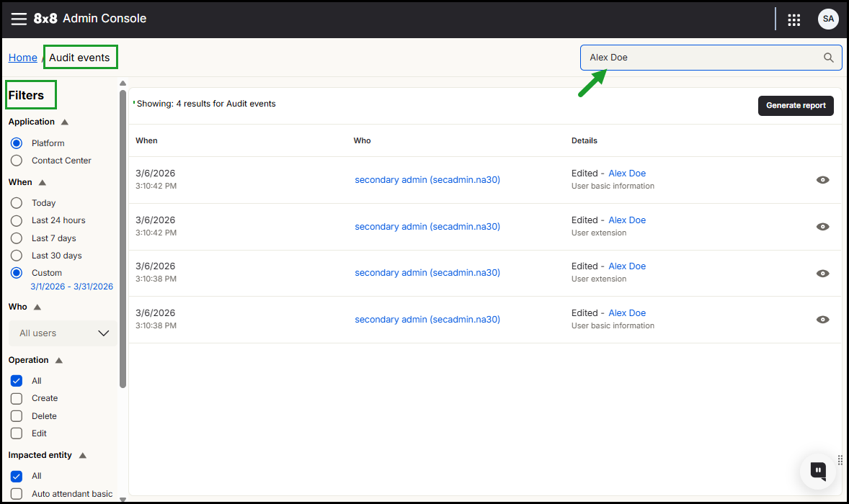Screen dimensions: 849x504
Task: Choose the Today time filter
Action: (x=17, y=203)
